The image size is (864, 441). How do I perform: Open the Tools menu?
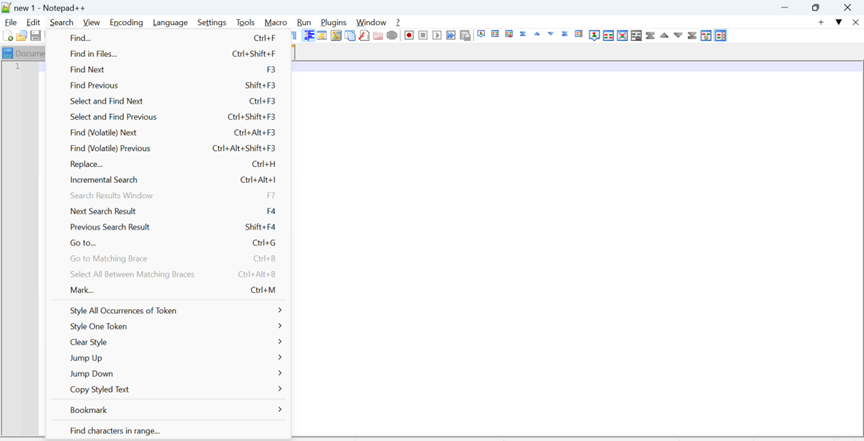coord(246,23)
